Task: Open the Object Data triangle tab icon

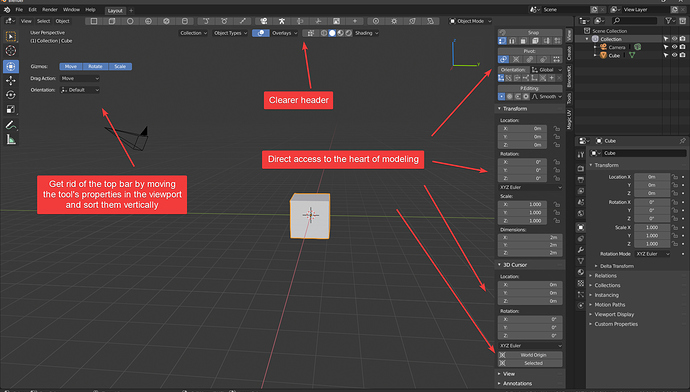Action: (x=581, y=261)
